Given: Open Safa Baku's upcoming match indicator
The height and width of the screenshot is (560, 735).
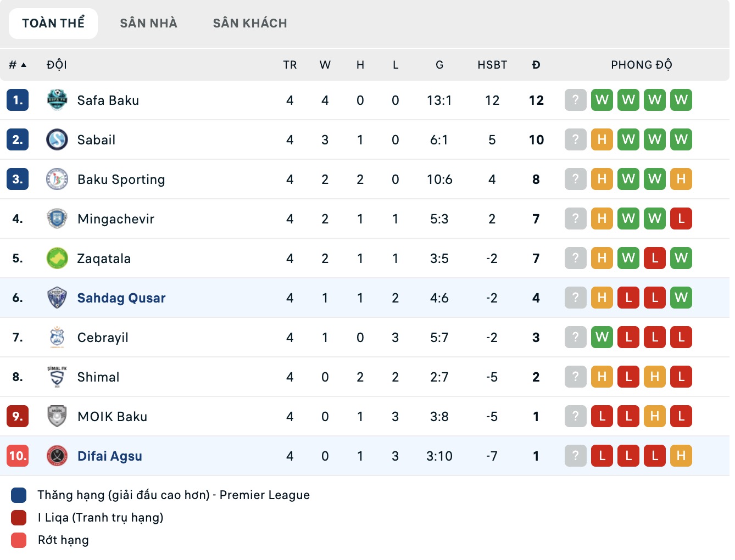Looking at the screenshot, I should point(575,100).
